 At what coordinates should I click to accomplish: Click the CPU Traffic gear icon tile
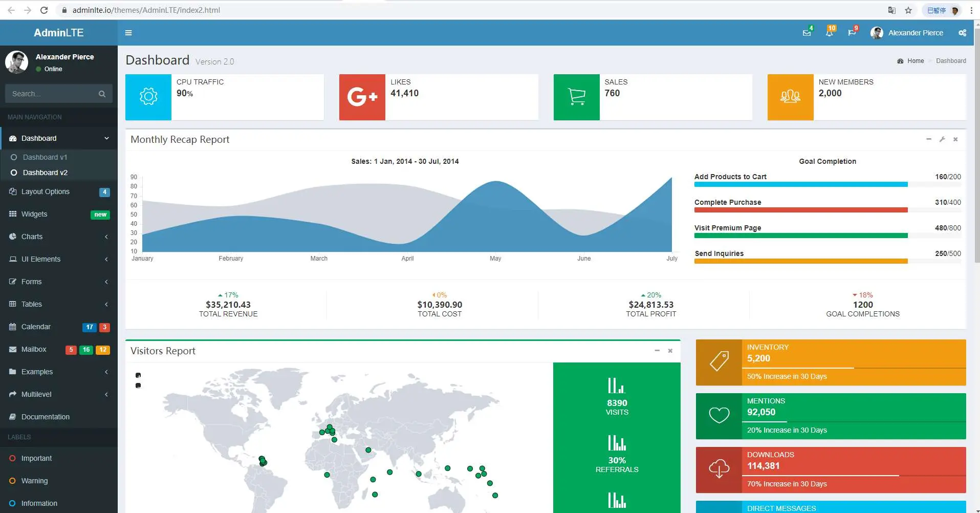click(148, 97)
